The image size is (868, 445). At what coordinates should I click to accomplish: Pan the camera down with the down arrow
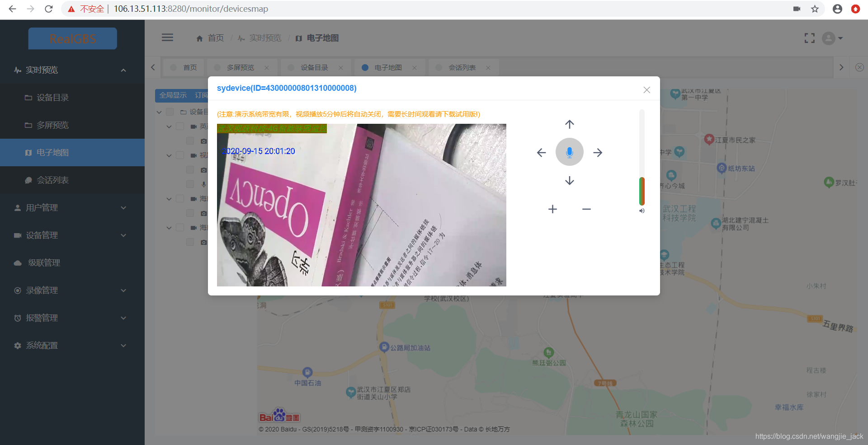pos(569,181)
